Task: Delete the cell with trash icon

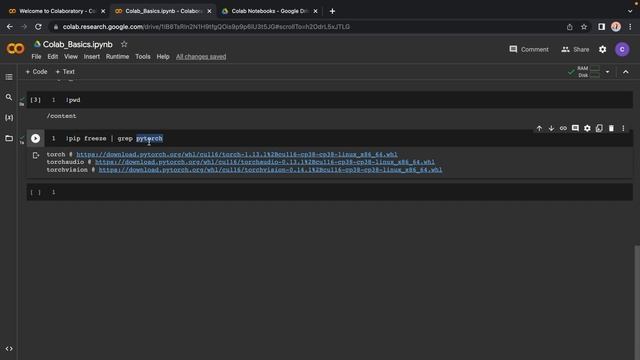Action: (x=611, y=128)
